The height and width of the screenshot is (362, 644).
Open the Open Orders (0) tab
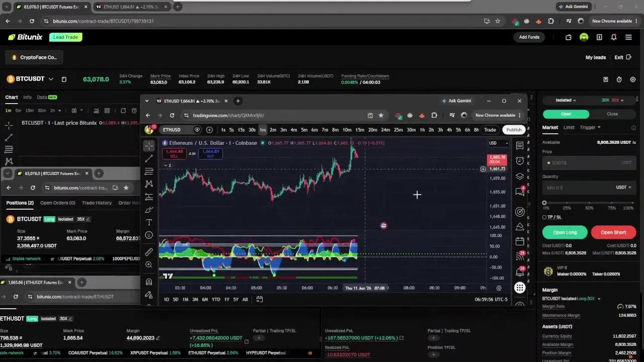tap(57, 203)
